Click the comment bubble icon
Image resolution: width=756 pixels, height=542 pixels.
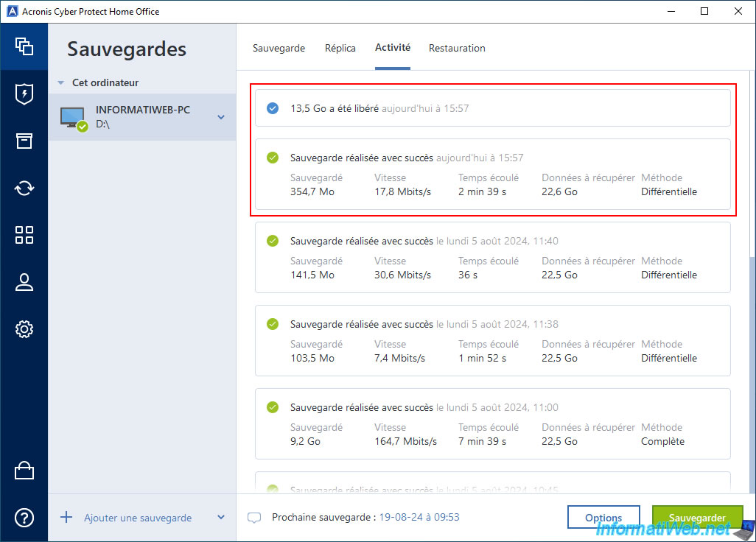pyautogui.click(x=254, y=518)
